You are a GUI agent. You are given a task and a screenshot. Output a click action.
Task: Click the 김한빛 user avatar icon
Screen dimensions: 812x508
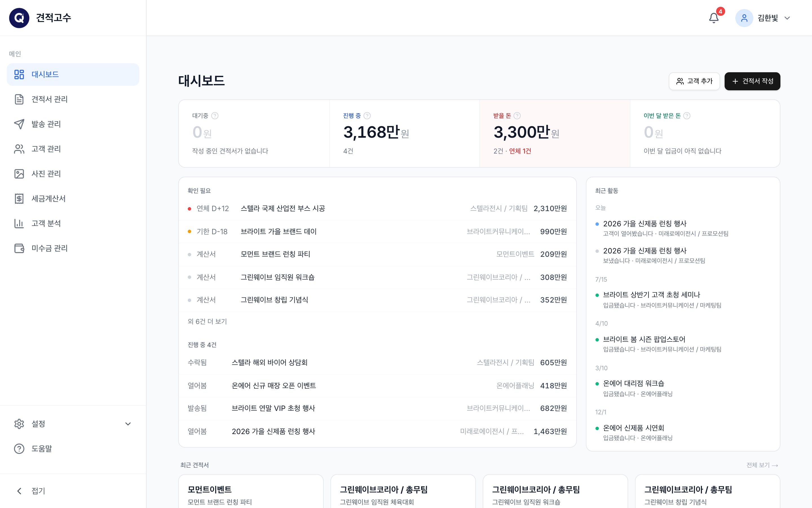click(x=744, y=18)
